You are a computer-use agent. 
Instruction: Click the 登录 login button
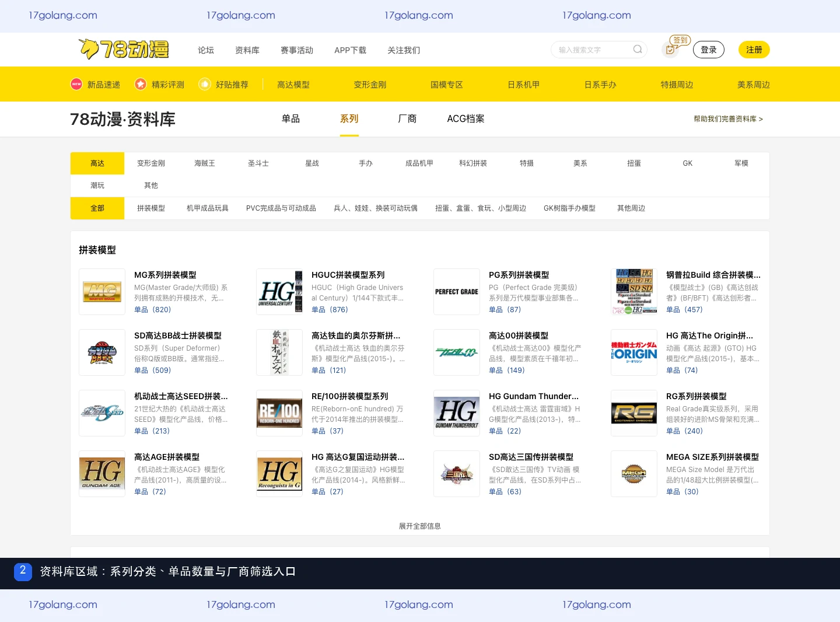[709, 50]
